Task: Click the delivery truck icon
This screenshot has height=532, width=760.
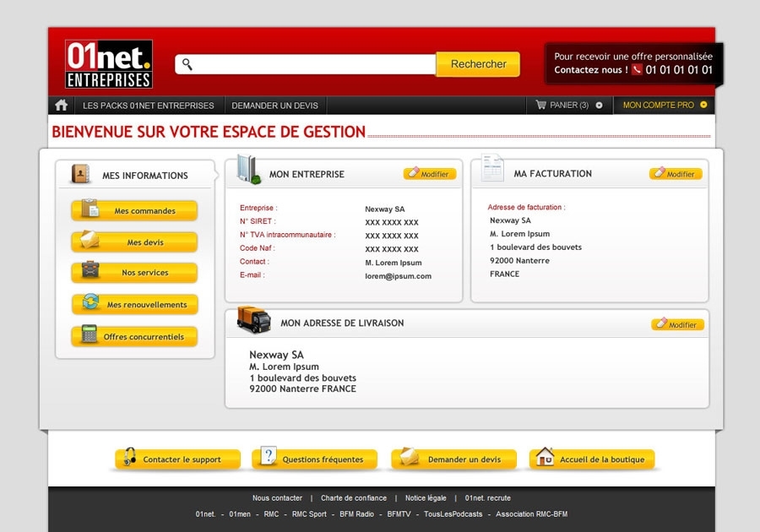Action: coord(254,319)
